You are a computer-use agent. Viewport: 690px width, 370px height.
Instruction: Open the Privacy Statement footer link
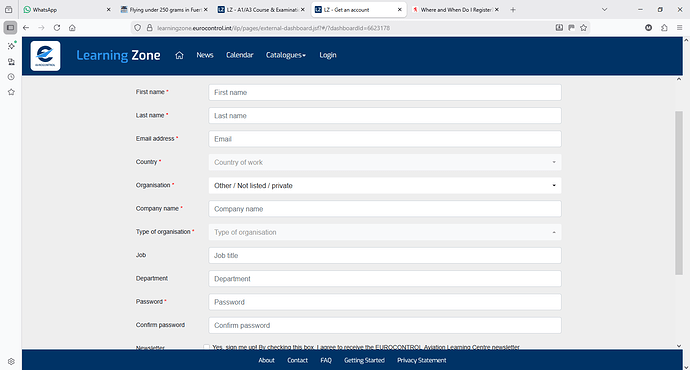click(422, 360)
